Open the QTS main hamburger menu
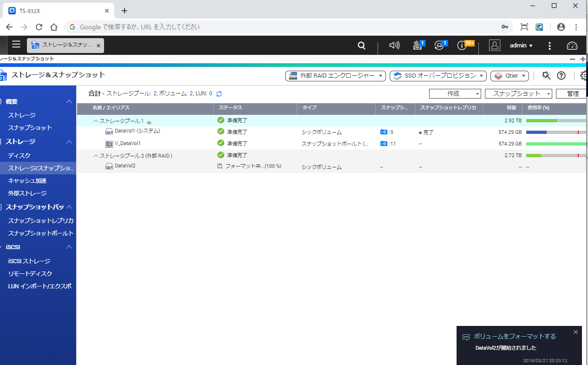Image resolution: width=588 pixels, height=365 pixels. 16,45
